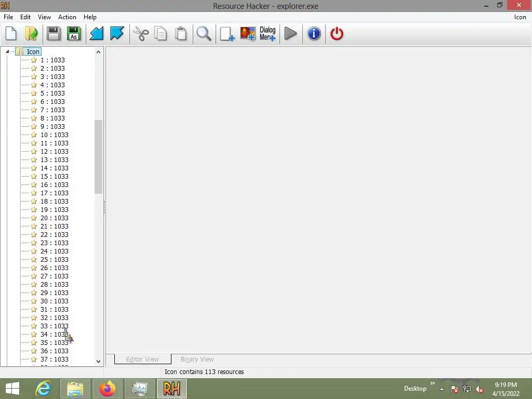Select resource 1 : 1033

tap(52, 60)
